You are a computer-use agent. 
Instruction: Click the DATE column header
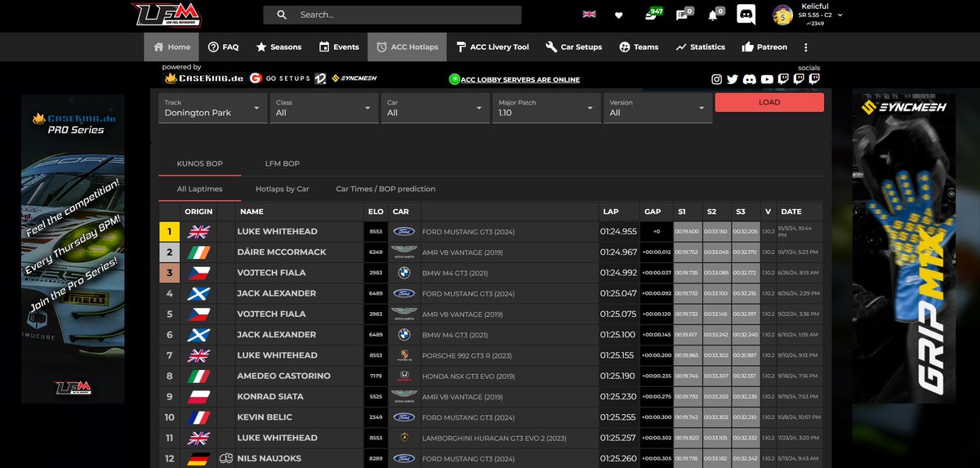[x=791, y=212]
